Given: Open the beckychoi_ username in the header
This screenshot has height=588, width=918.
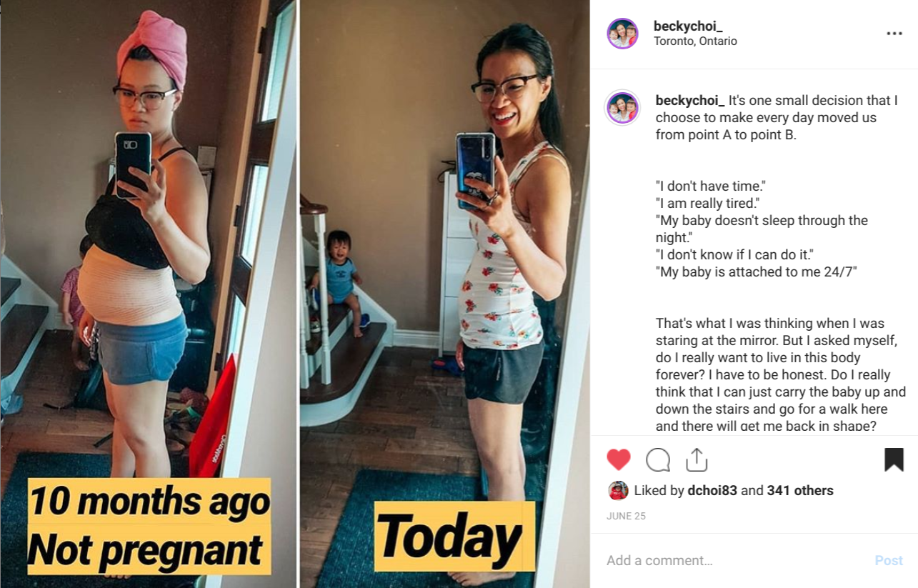Looking at the screenshot, I should point(687,26).
